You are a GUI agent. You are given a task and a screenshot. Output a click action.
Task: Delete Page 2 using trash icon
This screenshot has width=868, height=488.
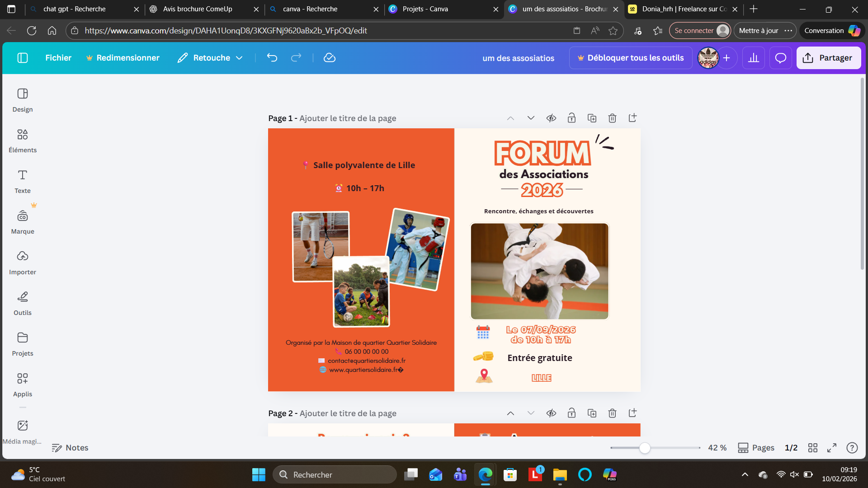tap(612, 413)
